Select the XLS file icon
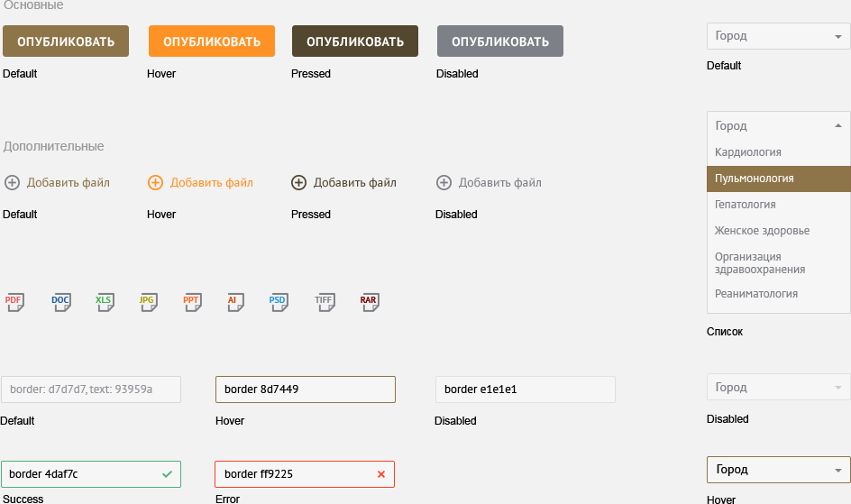Screen dimensions: 851x504 click(x=105, y=303)
